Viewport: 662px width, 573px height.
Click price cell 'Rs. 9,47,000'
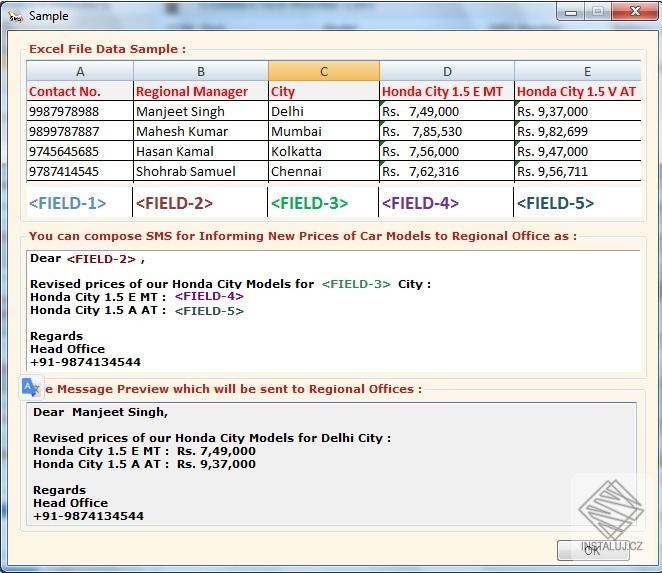[578, 151]
